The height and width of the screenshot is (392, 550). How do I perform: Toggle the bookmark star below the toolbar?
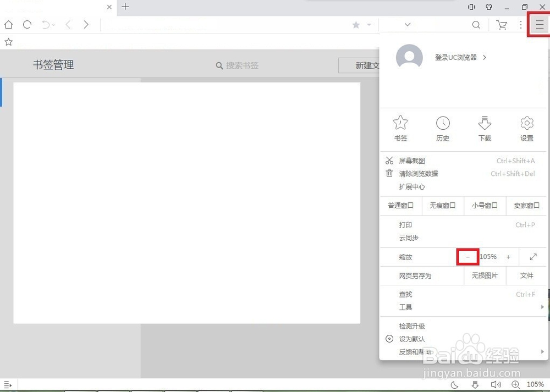8,42
